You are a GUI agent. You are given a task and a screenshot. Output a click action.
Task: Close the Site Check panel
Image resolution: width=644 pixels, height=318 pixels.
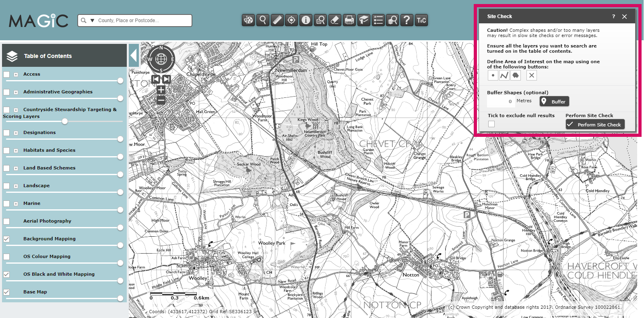point(624,17)
